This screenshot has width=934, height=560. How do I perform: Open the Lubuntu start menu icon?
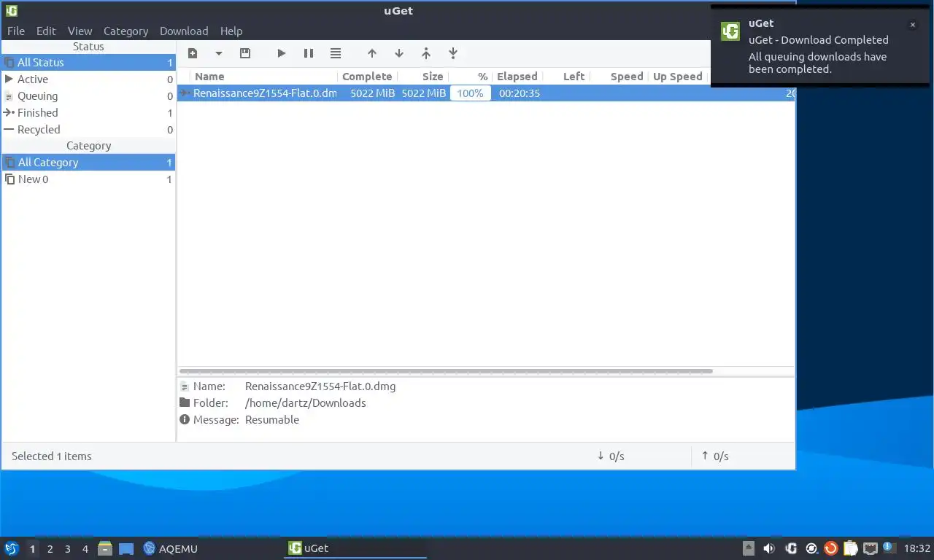point(12,548)
